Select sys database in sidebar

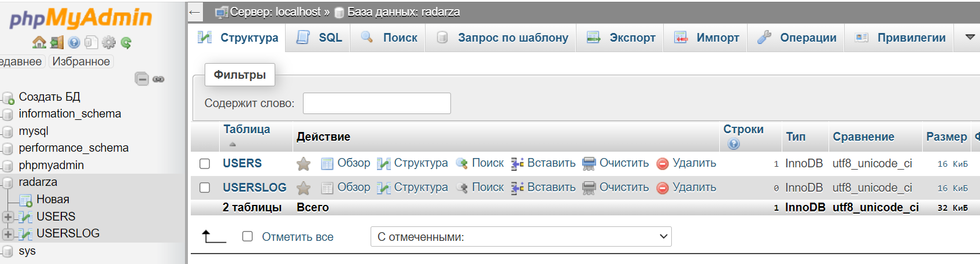coord(27,251)
